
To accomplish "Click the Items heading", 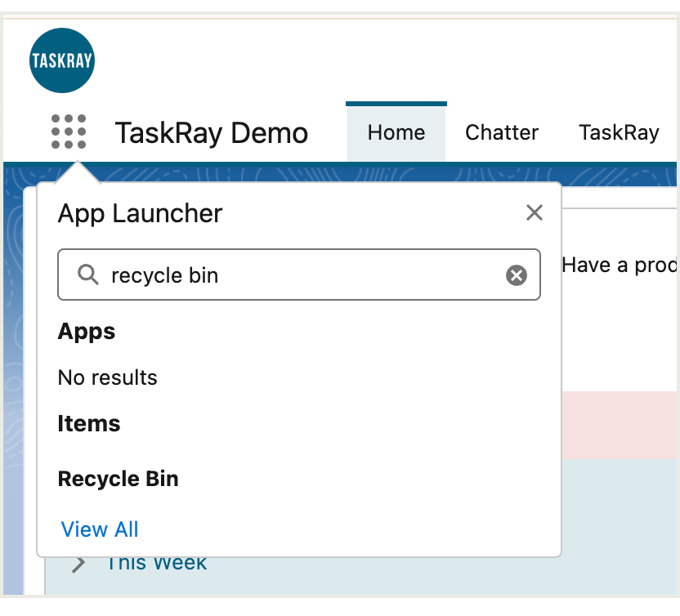I will tap(89, 423).
